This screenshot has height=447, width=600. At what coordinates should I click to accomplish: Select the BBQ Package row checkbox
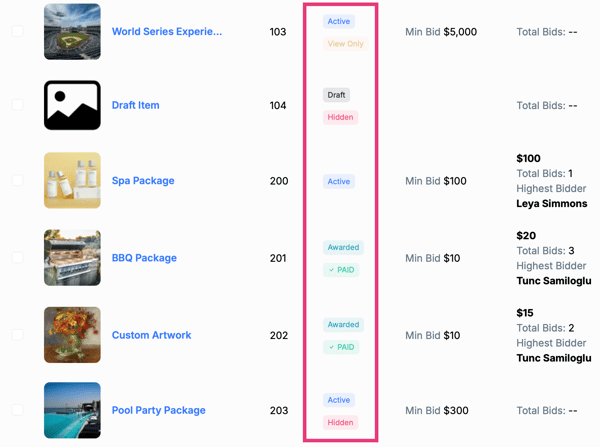coord(17,258)
